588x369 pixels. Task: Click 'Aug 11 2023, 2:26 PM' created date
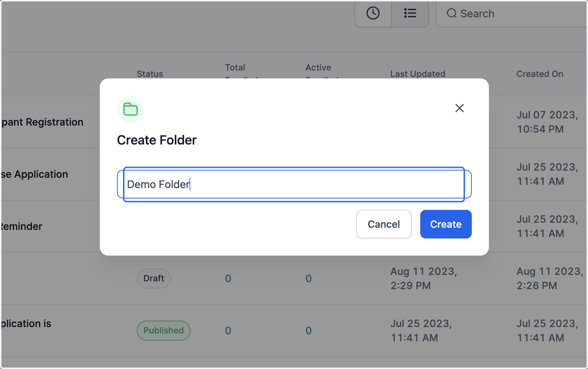(549, 278)
